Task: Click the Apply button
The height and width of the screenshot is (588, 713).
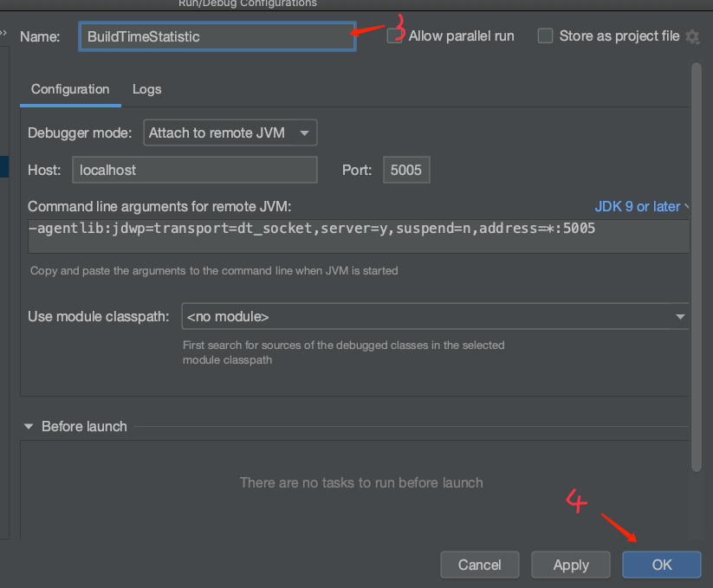Action: click(571, 565)
